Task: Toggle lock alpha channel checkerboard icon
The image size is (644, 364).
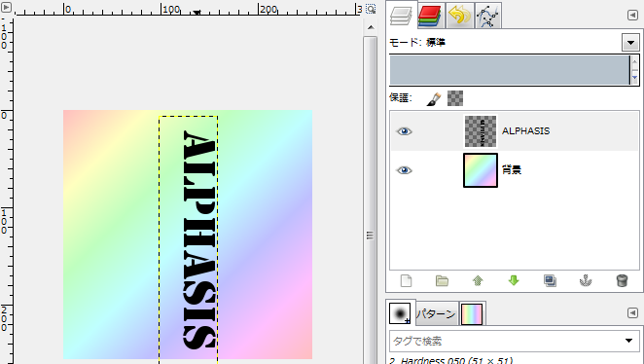Action: 455,98
